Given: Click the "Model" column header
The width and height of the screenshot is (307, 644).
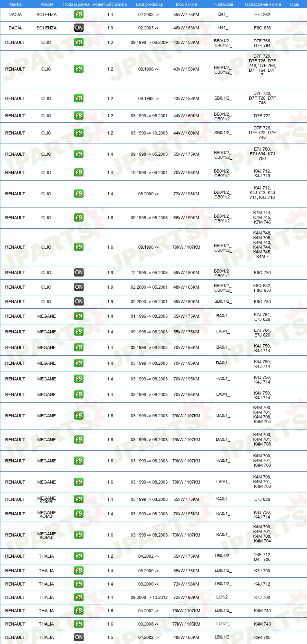Looking at the screenshot, I should (47, 4).
